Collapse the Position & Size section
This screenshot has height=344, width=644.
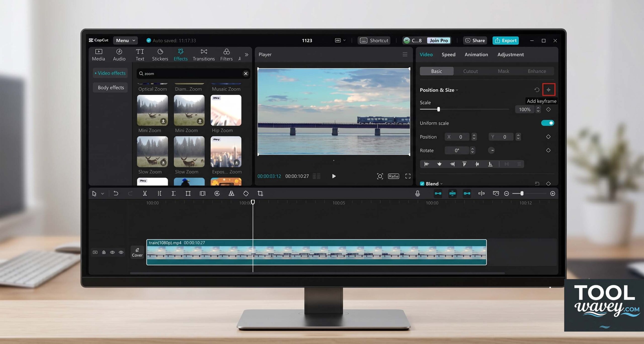click(457, 90)
